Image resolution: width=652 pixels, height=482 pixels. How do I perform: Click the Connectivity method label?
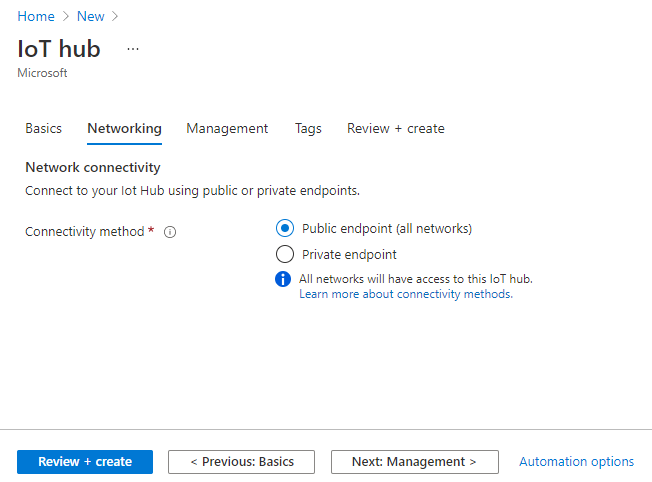tap(85, 232)
